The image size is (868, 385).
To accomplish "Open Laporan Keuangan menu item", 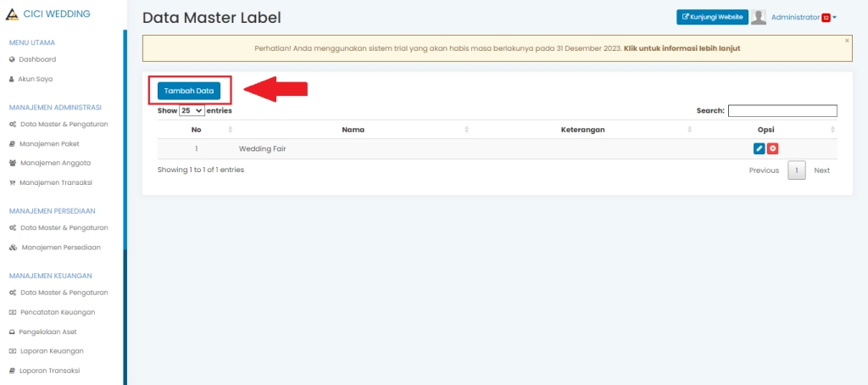I will [x=52, y=351].
